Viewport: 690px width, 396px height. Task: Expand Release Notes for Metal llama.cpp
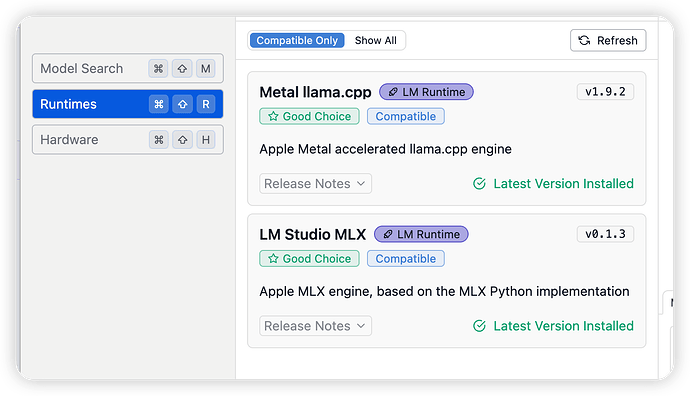[316, 183]
